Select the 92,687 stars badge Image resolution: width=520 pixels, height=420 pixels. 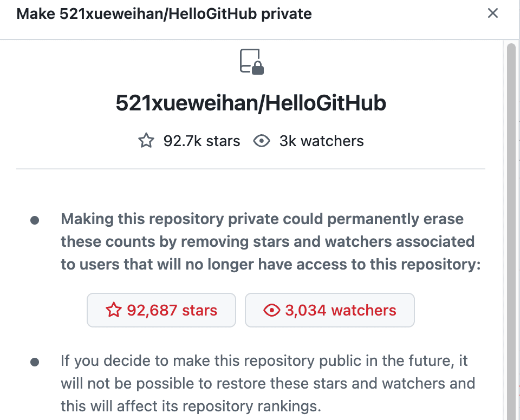point(161,310)
